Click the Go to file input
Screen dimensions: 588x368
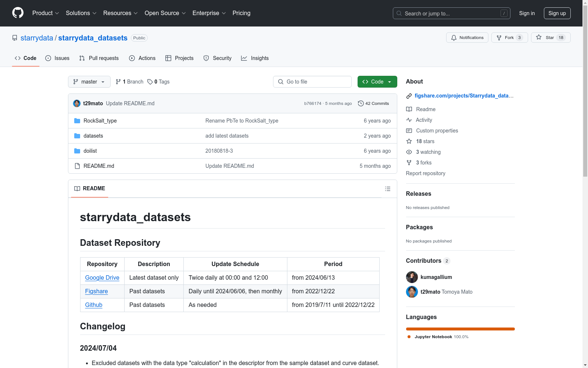pyautogui.click(x=312, y=82)
